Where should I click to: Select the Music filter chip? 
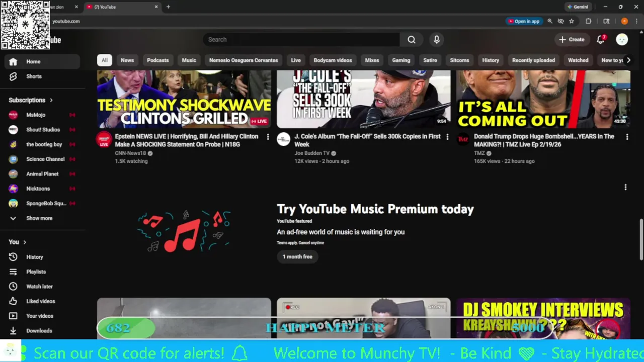click(189, 60)
